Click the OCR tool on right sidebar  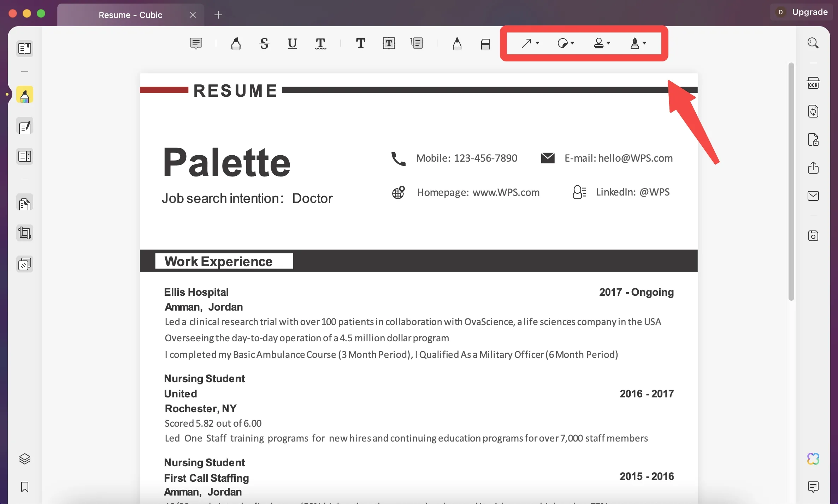(813, 84)
